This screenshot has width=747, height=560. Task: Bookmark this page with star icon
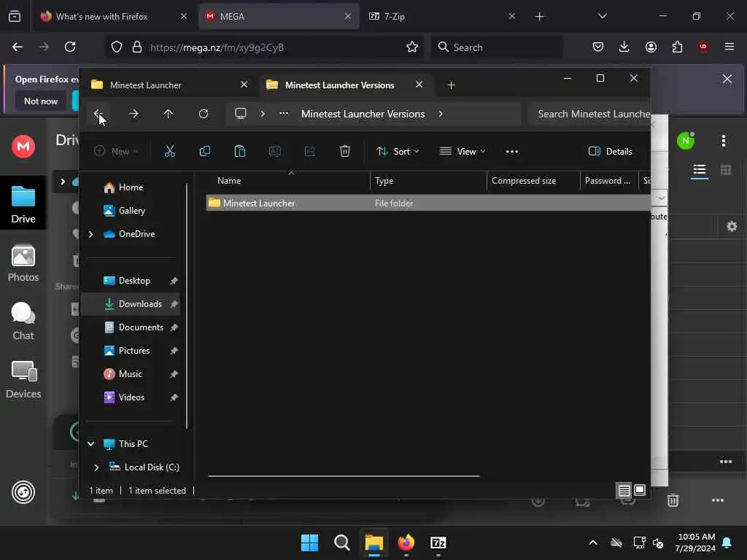pos(412,47)
